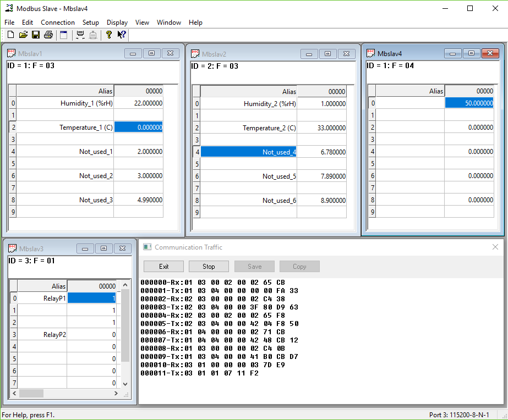The height and width of the screenshot is (420, 508).
Task: Open the Display menu
Action: 117,23
